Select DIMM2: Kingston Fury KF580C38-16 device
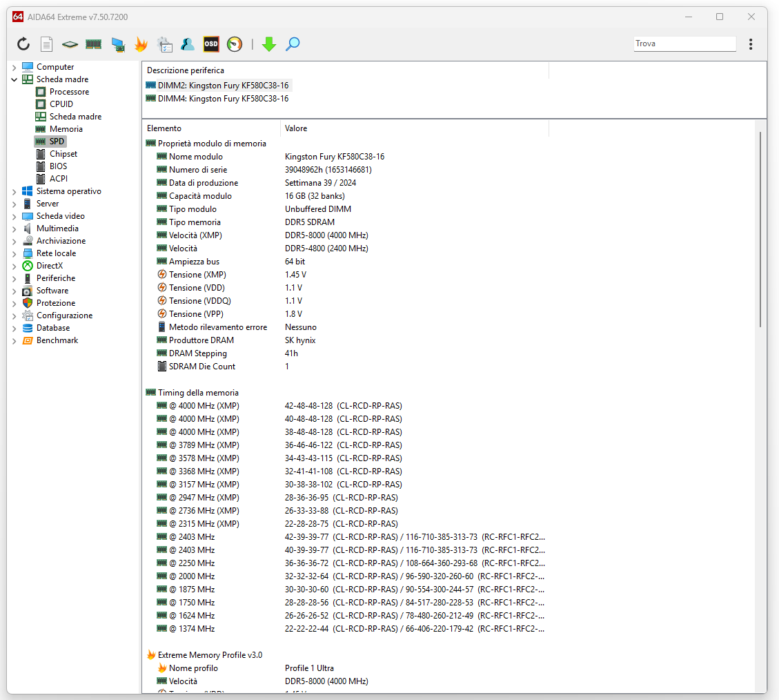The width and height of the screenshot is (779, 700). 217,86
